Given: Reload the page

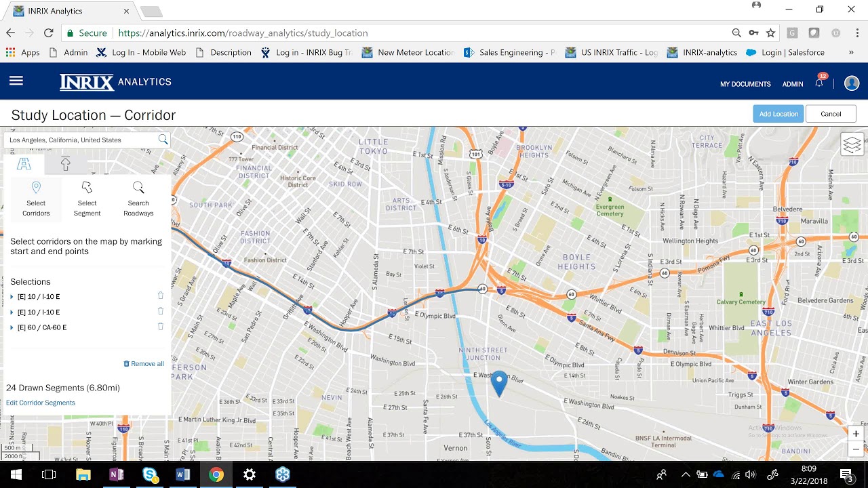Looking at the screenshot, I should point(49,33).
